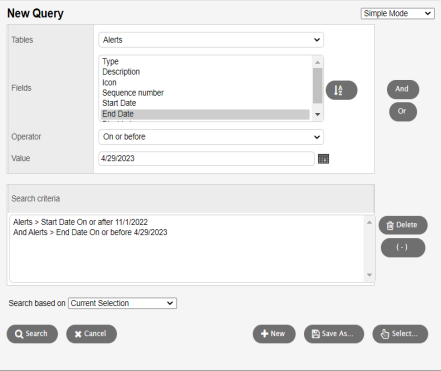Screen dimensions: 441x371
Task: Click the Select hand button
Action: point(400,334)
